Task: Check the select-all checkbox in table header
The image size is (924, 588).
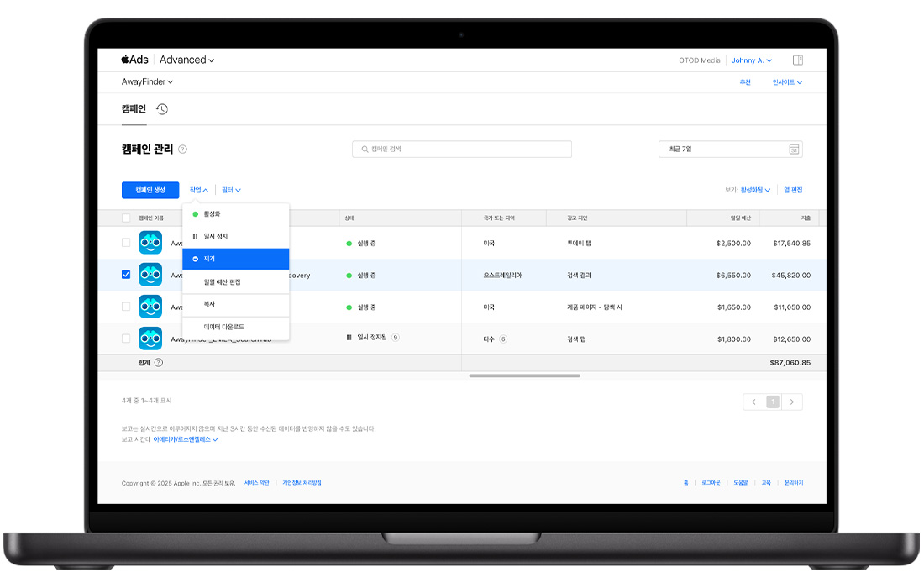Action: click(126, 218)
